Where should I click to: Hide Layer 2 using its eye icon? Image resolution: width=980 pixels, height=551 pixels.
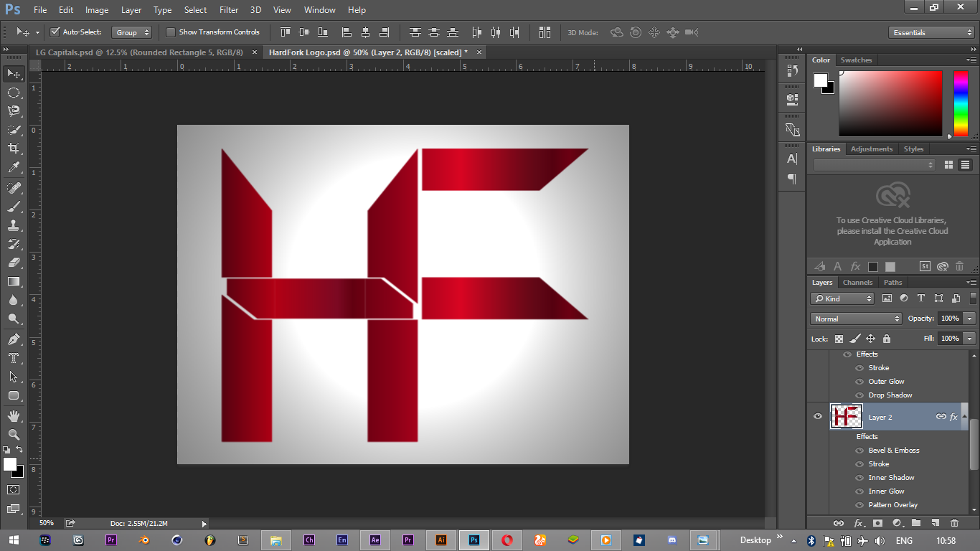pos(818,416)
